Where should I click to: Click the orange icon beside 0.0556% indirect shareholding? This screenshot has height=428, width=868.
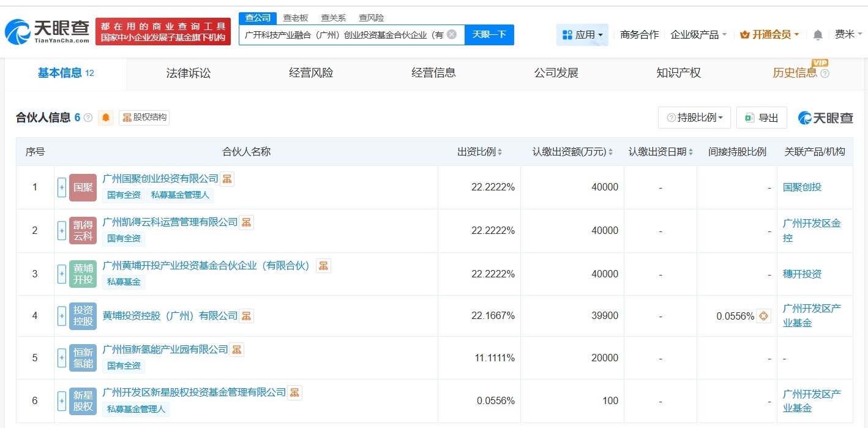pos(763,316)
